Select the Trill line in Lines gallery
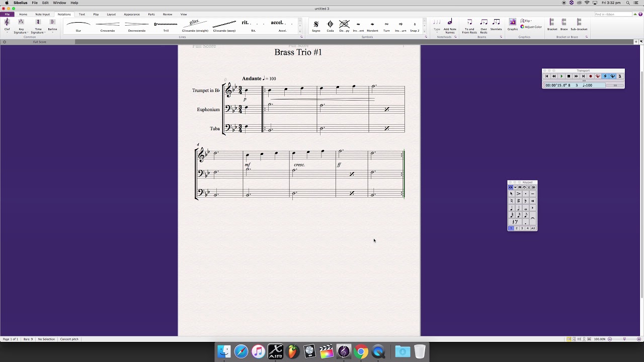The image size is (644, 362). 166,25
